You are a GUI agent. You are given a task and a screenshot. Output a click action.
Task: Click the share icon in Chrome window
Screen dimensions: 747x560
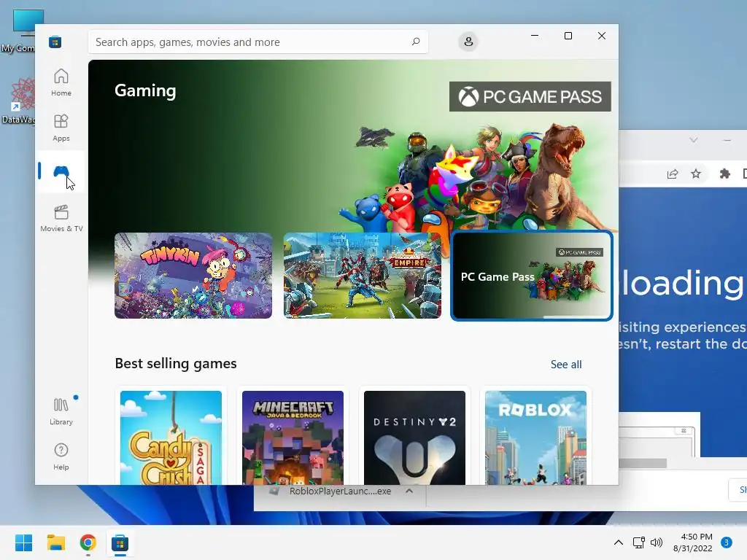[x=672, y=174]
